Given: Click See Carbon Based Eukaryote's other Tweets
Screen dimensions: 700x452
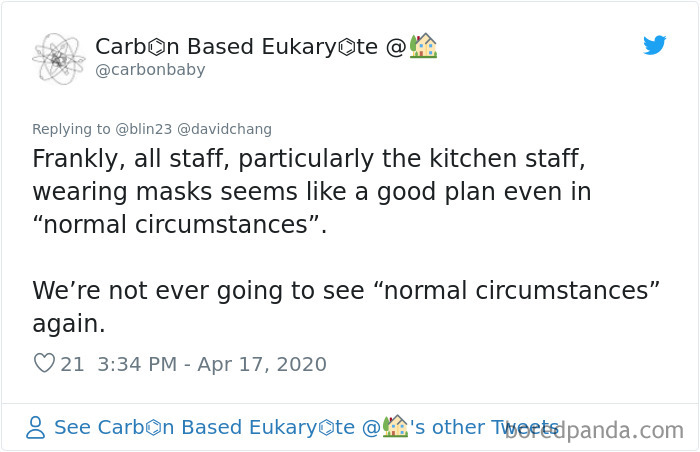Looking at the screenshot, I should pyautogui.click(x=306, y=427).
